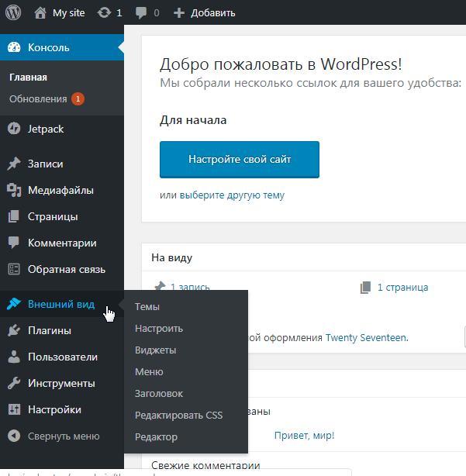The height and width of the screenshot is (476, 466).
Task: Open the Пользователи menu
Action: [62, 357]
